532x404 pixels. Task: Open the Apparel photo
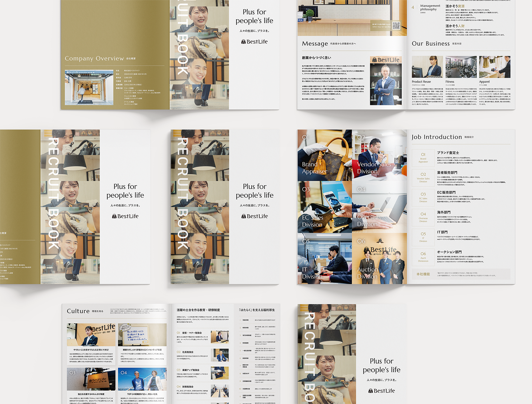(495, 67)
